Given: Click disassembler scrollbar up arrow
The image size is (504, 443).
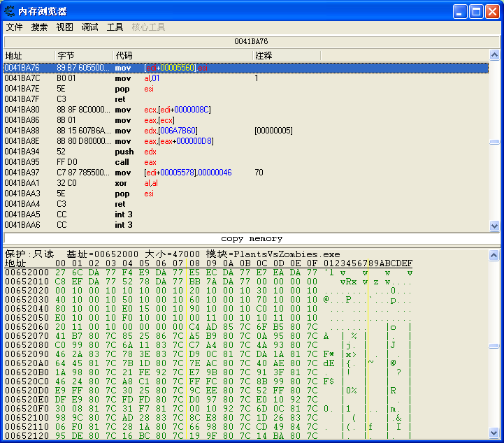Looking at the screenshot, I should click(x=494, y=55).
